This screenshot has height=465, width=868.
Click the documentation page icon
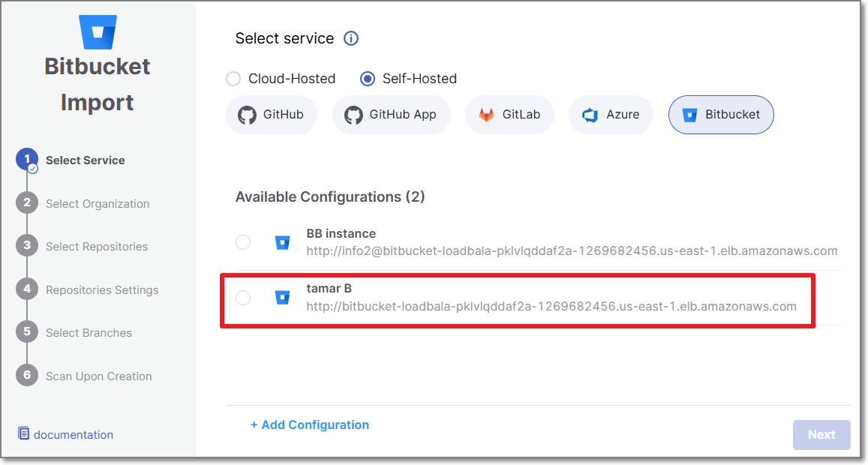(x=24, y=433)
